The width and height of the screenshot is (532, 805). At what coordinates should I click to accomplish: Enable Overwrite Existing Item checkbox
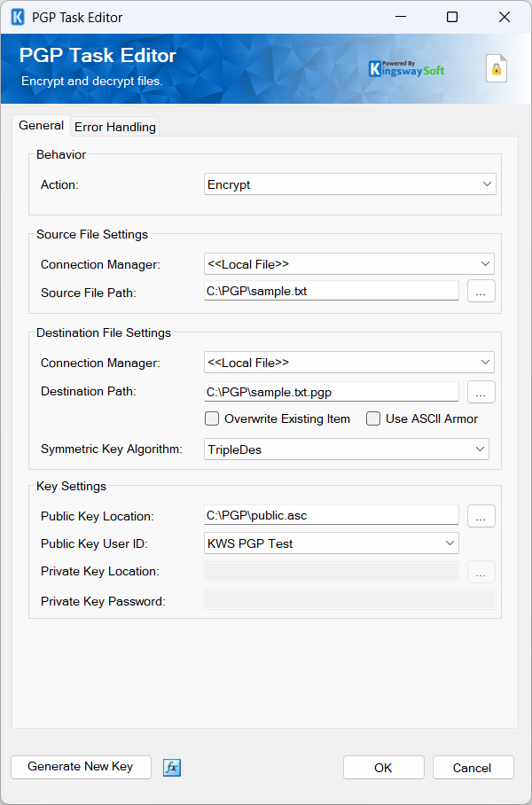point(212,419)
